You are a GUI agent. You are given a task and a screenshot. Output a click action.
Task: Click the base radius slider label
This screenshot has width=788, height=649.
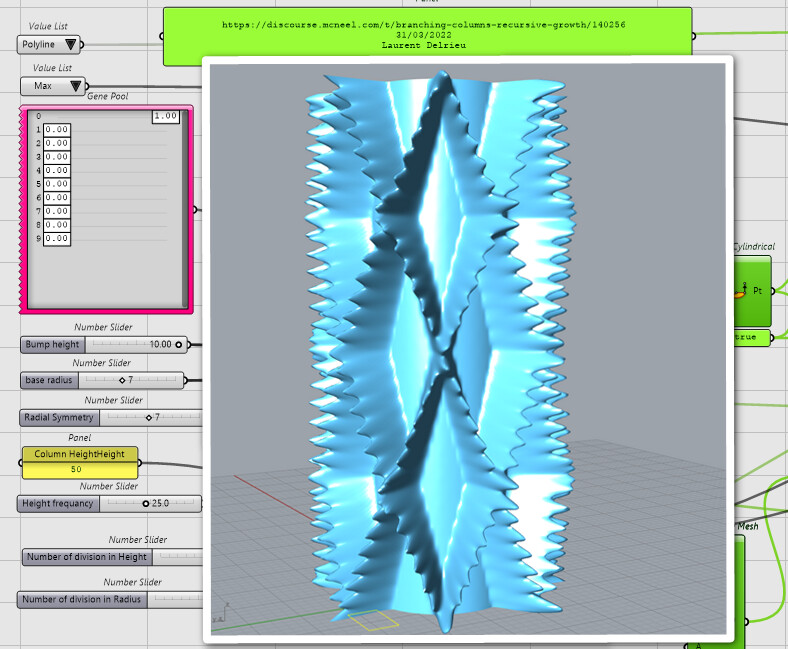tap(49, 380)
